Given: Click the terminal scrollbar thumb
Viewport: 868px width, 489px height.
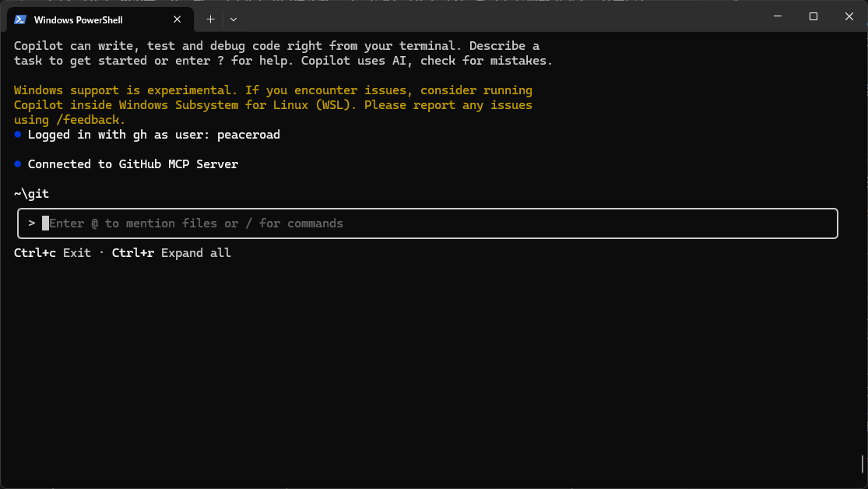Looking at the screenshot, I should (862, 464).
